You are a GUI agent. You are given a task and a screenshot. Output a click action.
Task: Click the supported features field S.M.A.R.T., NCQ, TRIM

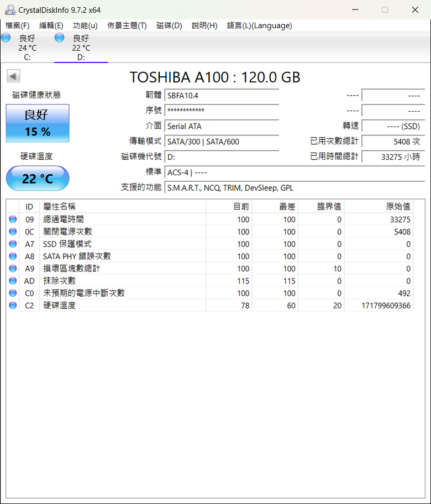295,188
